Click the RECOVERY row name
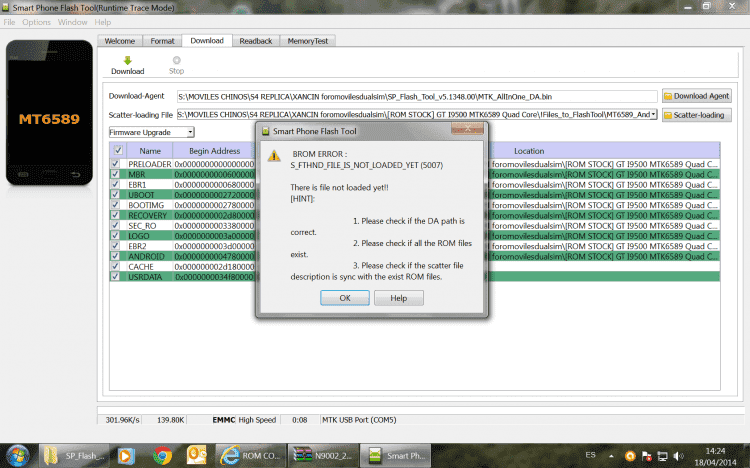The width and height of the screenshot is (750, 468). [x=147, y=215]
